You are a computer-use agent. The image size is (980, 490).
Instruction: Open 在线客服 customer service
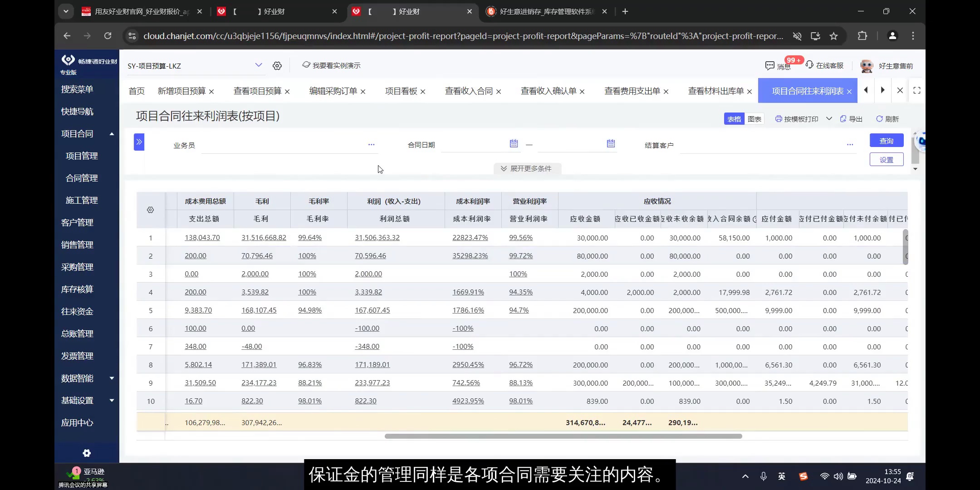coord(824,65)
